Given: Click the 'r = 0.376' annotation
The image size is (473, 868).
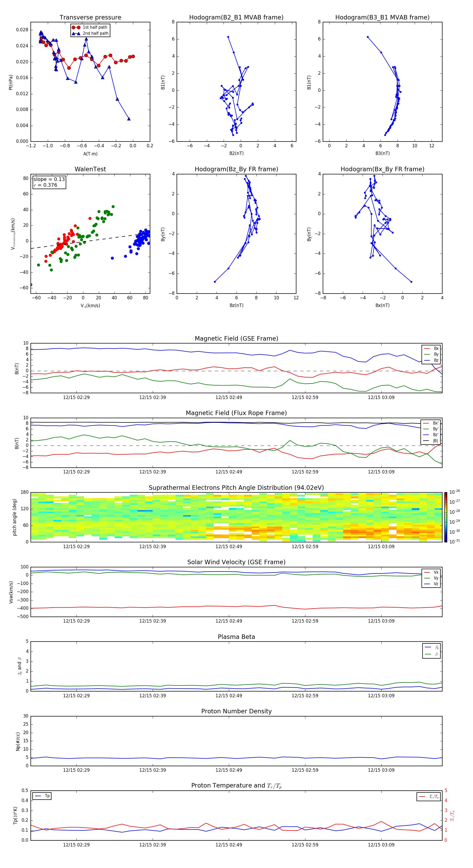Looking at the screenshot, I should point(45,185).
